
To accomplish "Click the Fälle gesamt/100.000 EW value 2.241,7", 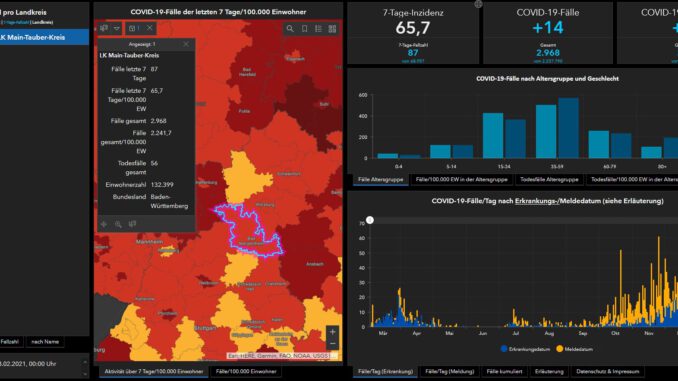I will click(x=161, y=133).
